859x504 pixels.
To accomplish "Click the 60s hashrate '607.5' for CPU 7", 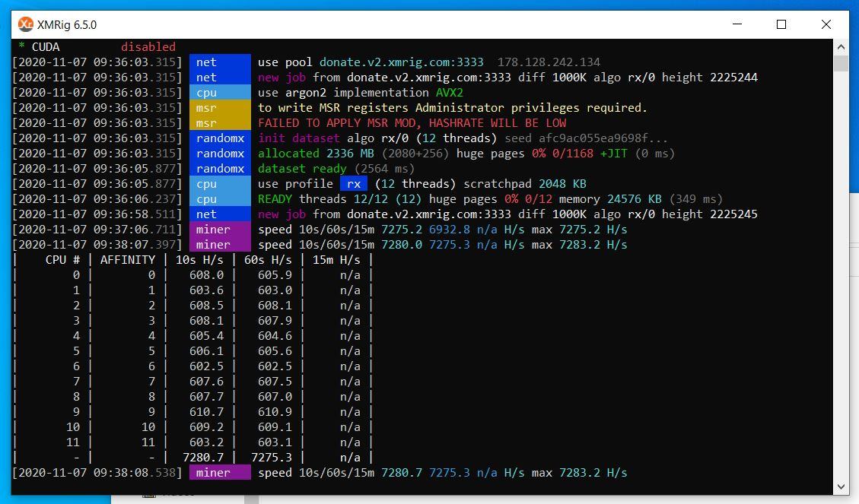I will tap(275, 381).
